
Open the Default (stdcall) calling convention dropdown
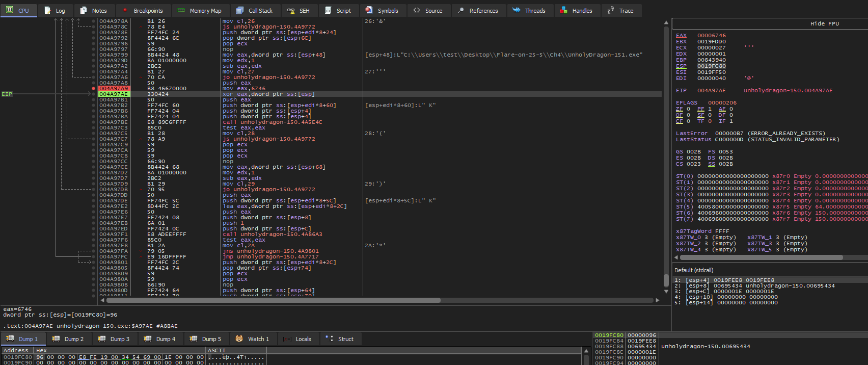click(x=694, y=270)
